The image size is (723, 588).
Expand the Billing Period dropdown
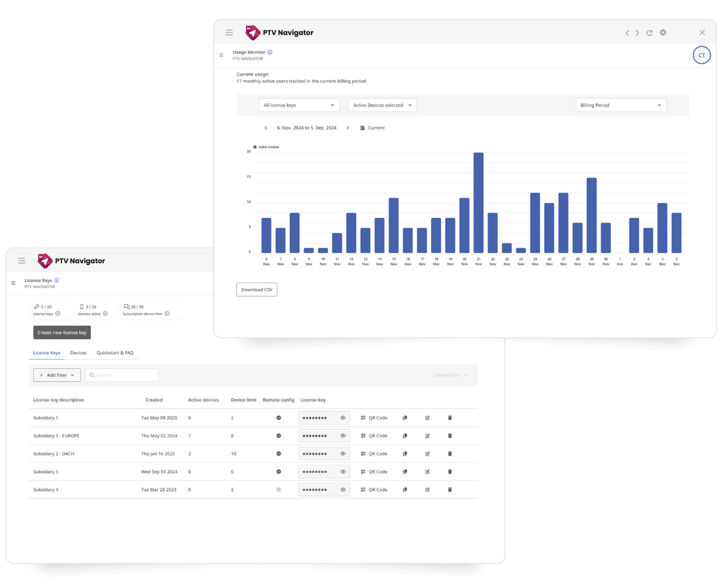(x=621, y=105)
